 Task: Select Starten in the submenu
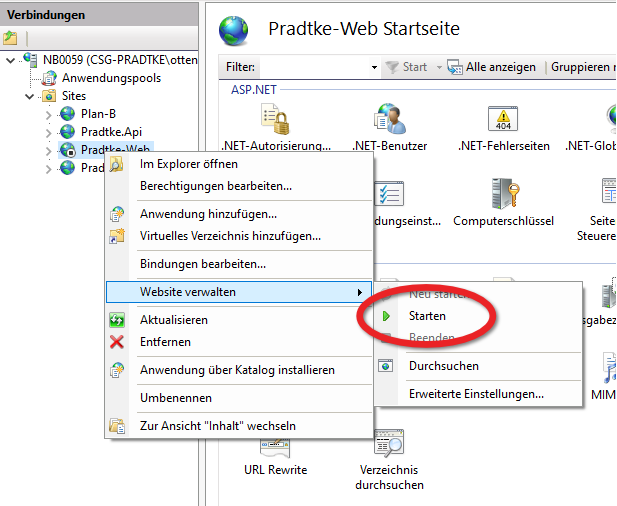(427, 316)
